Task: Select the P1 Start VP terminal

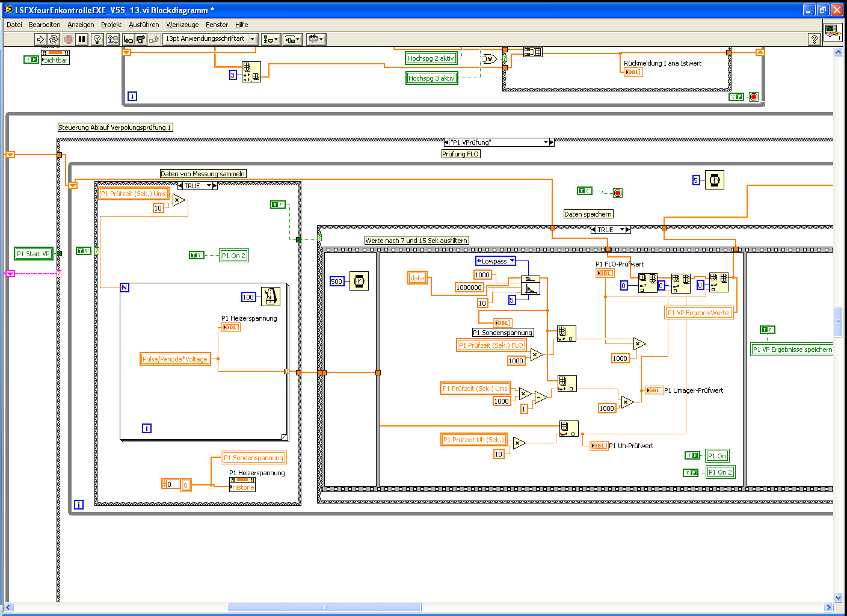Action: pos(34,254)
